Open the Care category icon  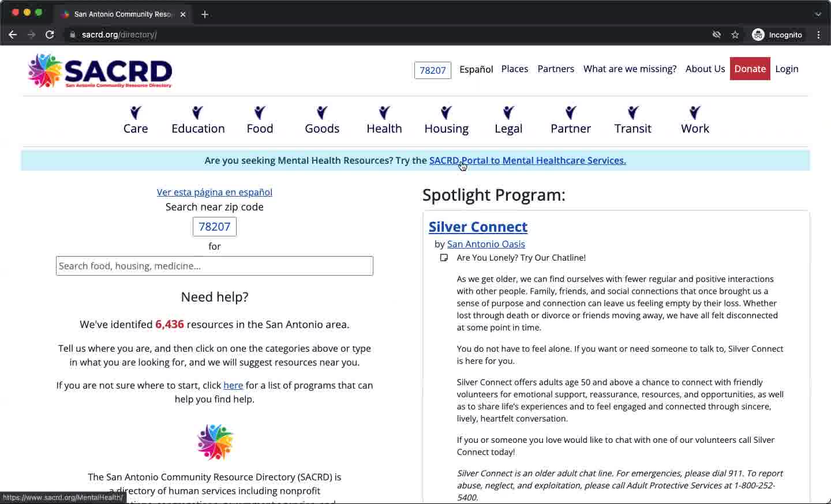(x=136, y=112)
